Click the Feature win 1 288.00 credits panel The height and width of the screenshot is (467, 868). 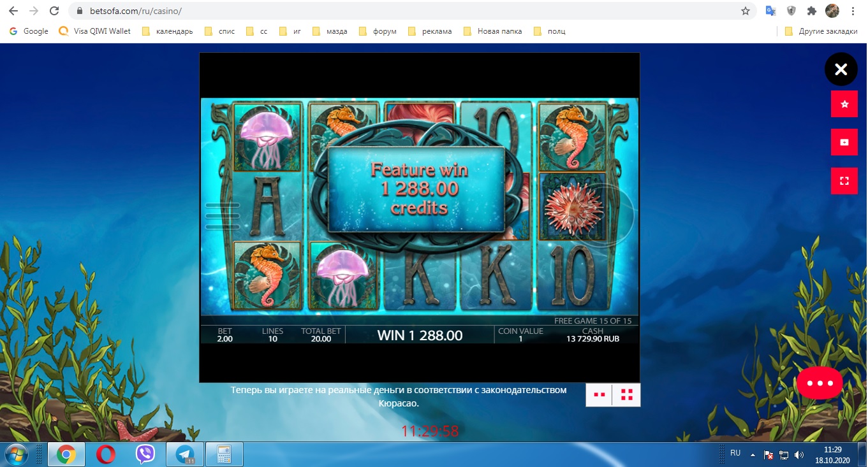tap(416, 189)
